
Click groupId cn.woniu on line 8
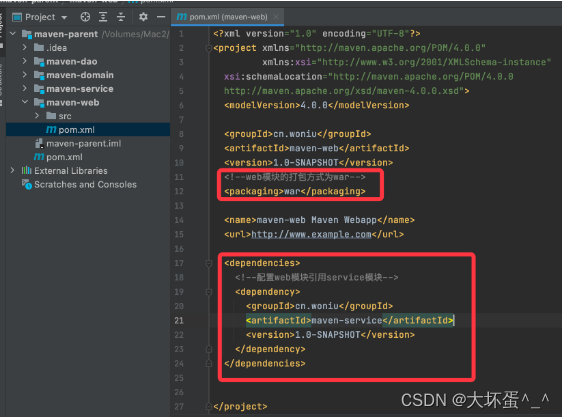pos(298,134)
